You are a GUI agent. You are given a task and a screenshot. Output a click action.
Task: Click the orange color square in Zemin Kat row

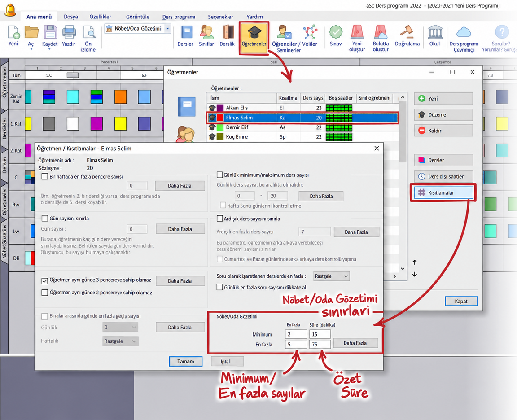click(120, 97)
